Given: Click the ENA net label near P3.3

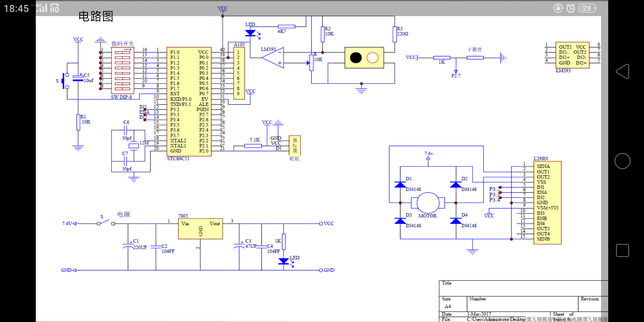Looking at the screenshot, I should pos(144,112).
